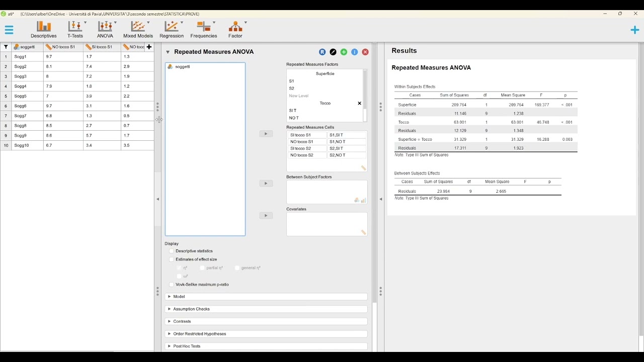This screenshot has width=644, height=362.
Task: Expand the Post Hoc Tests section
Action: [x=266, y=346]
